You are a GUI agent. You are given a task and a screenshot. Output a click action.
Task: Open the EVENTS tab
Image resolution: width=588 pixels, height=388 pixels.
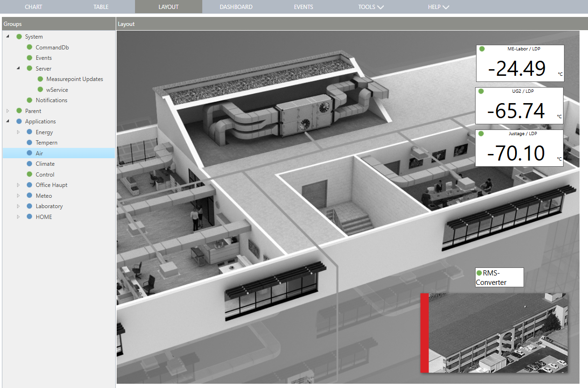303,7
